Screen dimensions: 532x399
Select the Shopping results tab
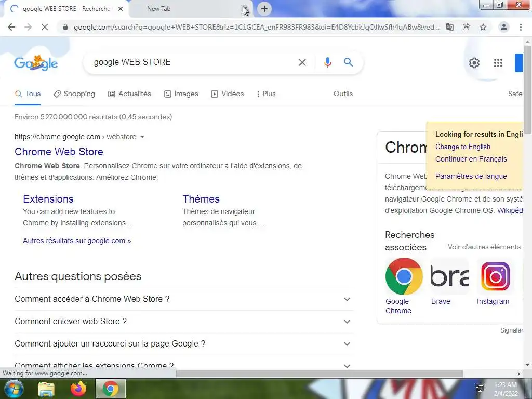(74, 94)
